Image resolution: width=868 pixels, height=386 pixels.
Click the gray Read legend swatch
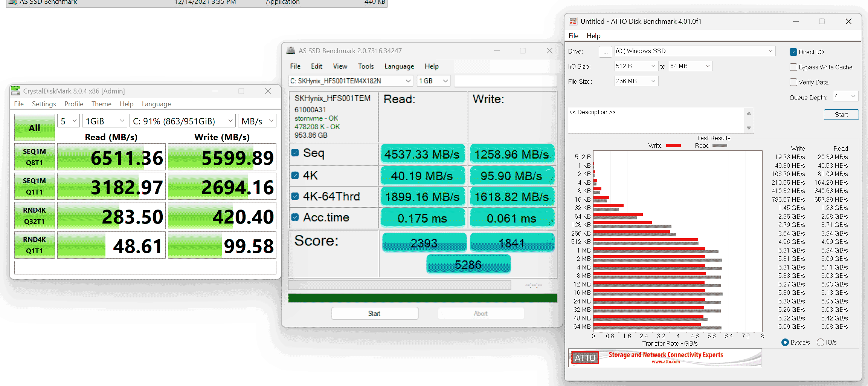[x=720, y=146]
